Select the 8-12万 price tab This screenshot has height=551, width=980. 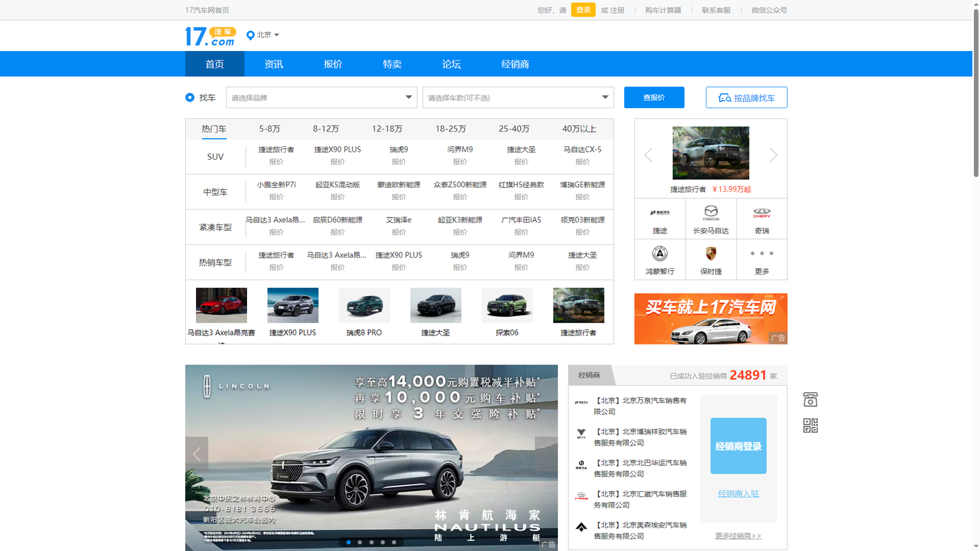point(326,129)
